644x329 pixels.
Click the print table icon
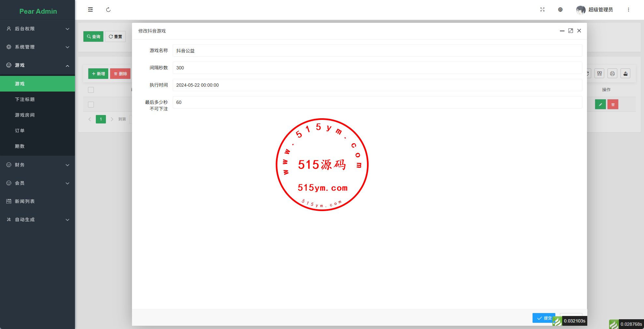coord(612,74)
